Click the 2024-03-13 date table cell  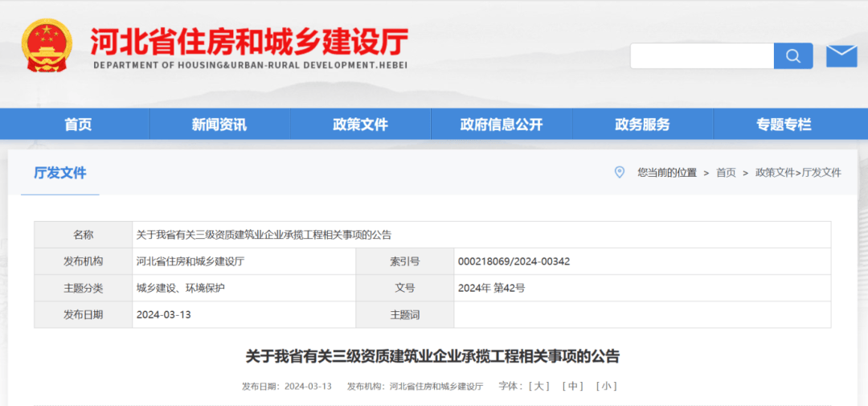coord(244,314)
